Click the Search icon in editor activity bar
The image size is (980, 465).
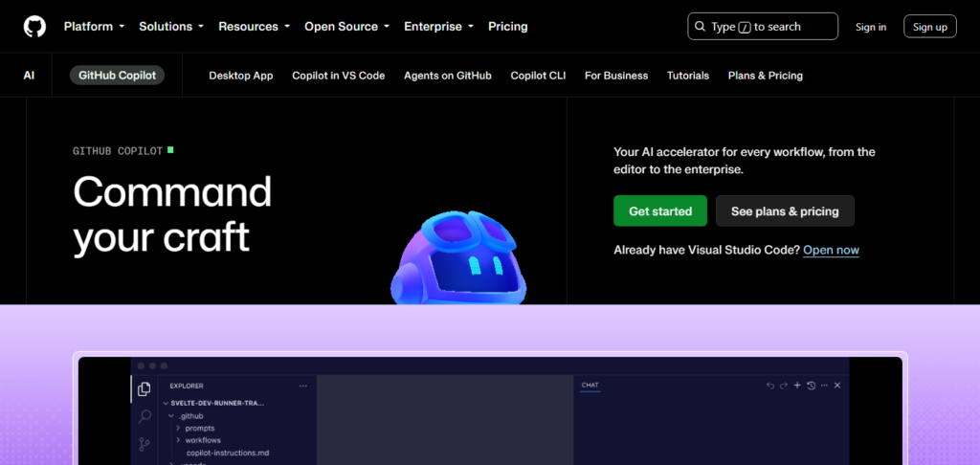click(x=144, y=416)
